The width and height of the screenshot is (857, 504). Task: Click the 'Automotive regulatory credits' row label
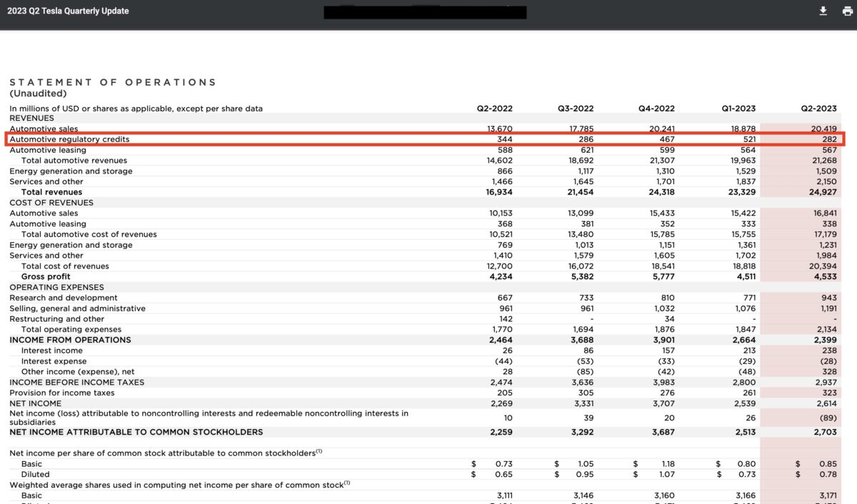[69, 139]
